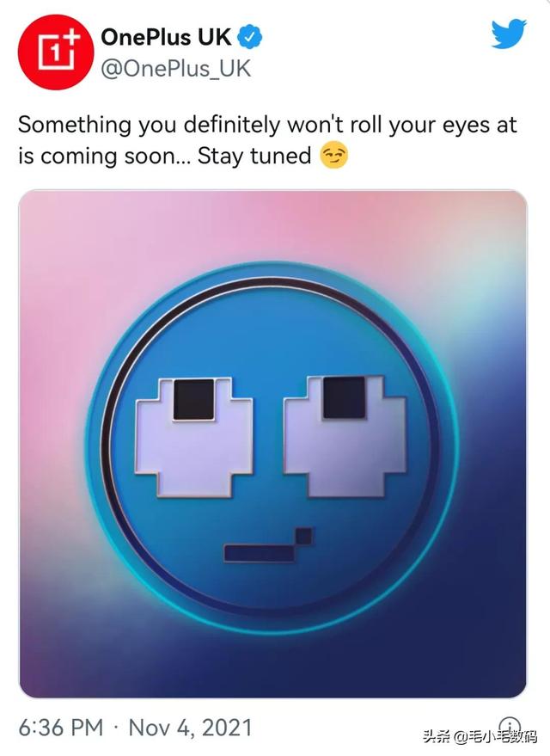
Task: Tap the info icon near the watermark
Action: [510, 727]
